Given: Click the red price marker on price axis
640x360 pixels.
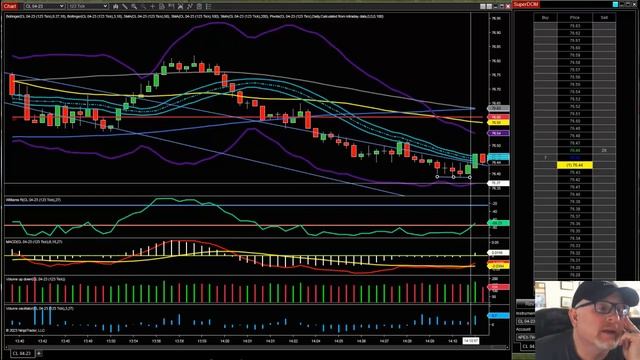Looking at the screenshot, I should [498, 117].
